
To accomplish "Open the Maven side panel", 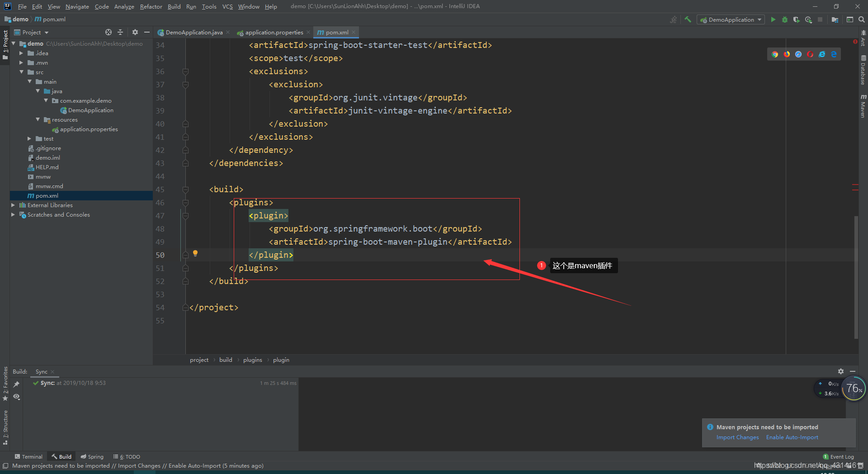I will click(x=863, y=106).
